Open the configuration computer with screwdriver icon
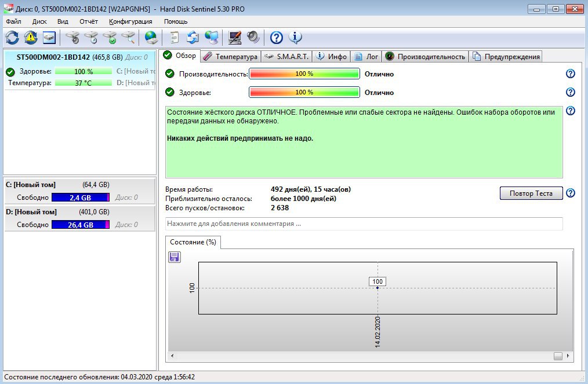588x384 pixels. click(235, 38)
